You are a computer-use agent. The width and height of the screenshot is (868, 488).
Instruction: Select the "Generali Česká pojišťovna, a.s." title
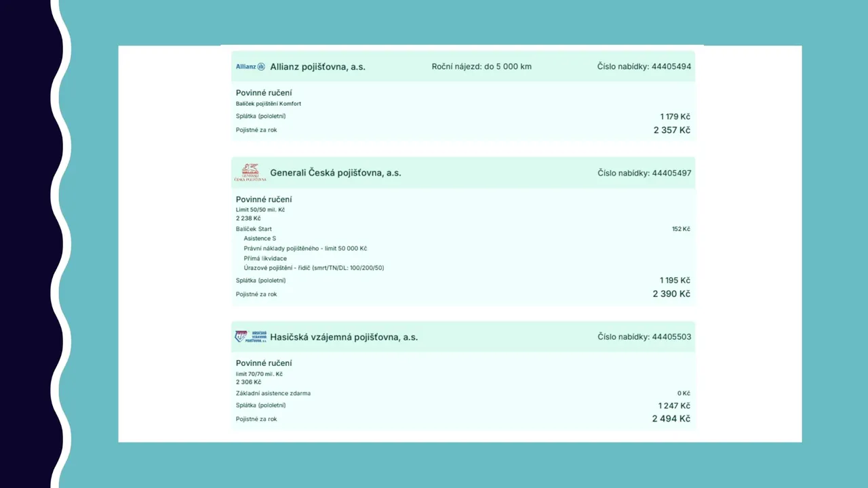(336, 173)
